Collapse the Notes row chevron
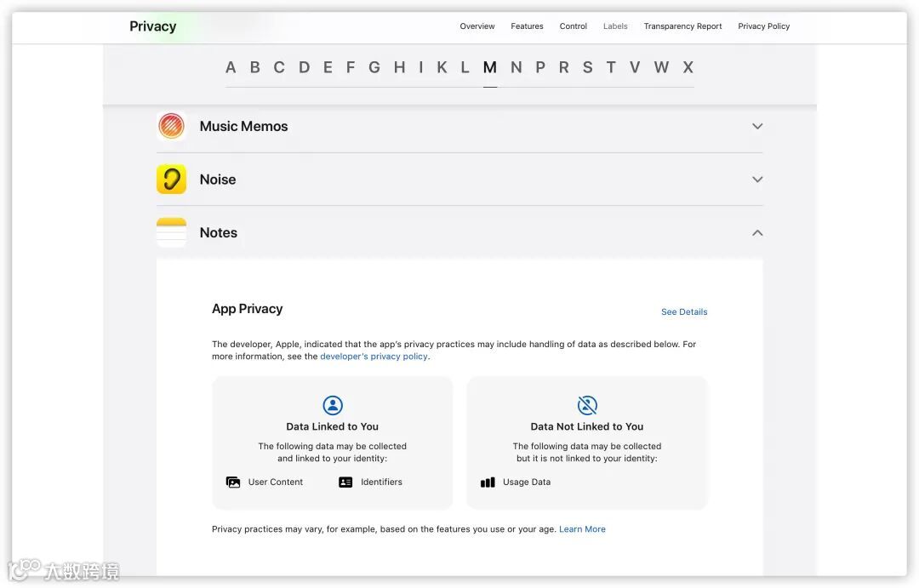The height and width of the screenshot is (588, 919). [x=757, y=233]
